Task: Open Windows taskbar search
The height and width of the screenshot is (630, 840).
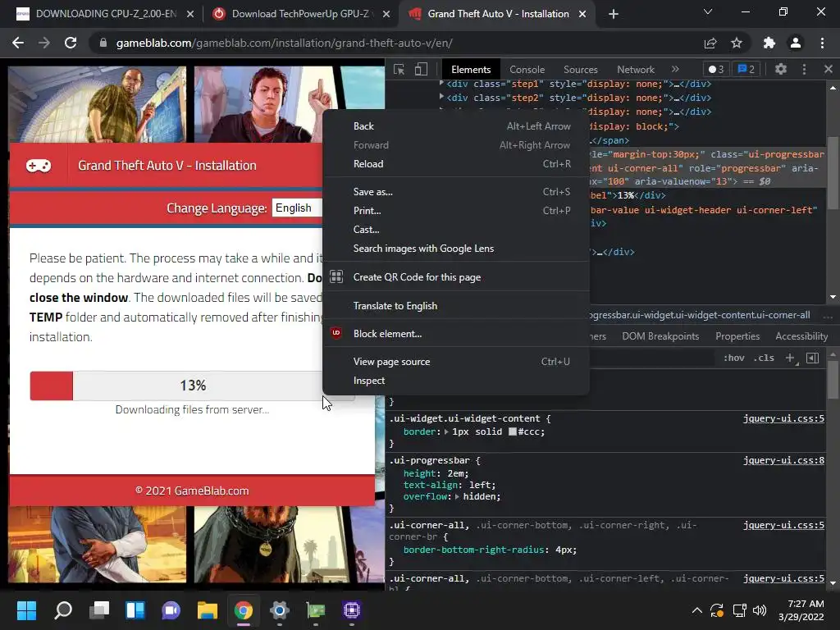Action: (63, 610)
